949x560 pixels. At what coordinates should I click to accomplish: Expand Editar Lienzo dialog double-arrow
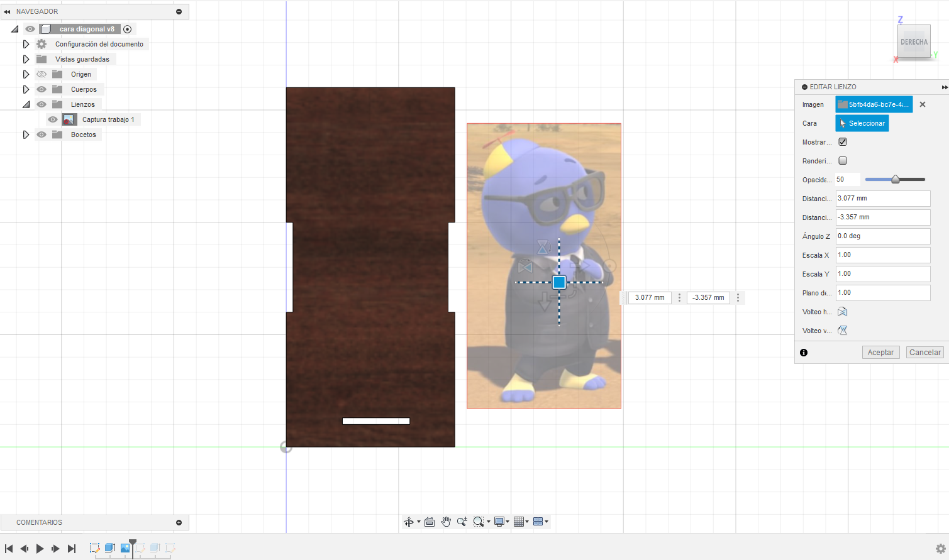point(944,87)
